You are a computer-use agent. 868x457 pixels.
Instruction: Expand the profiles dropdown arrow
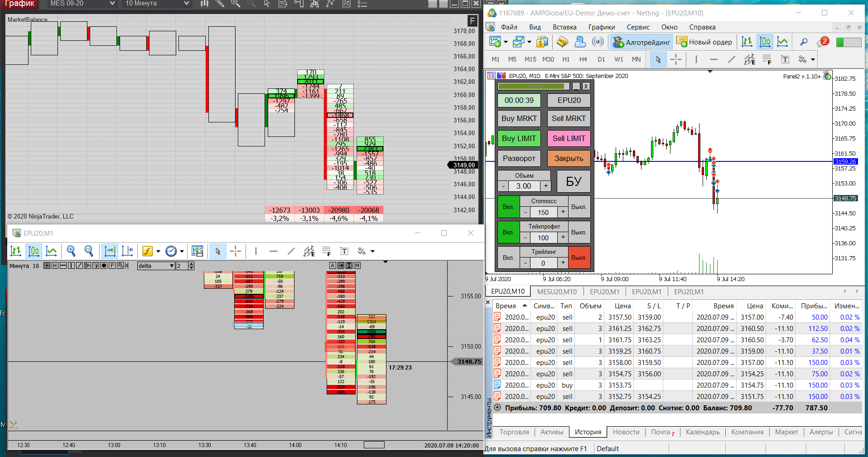tap(529, 42)
